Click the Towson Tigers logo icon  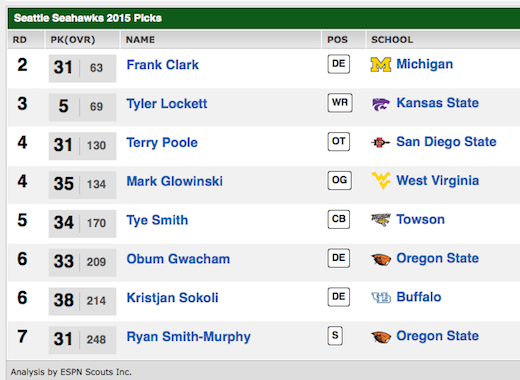click(x=381, y=220)
